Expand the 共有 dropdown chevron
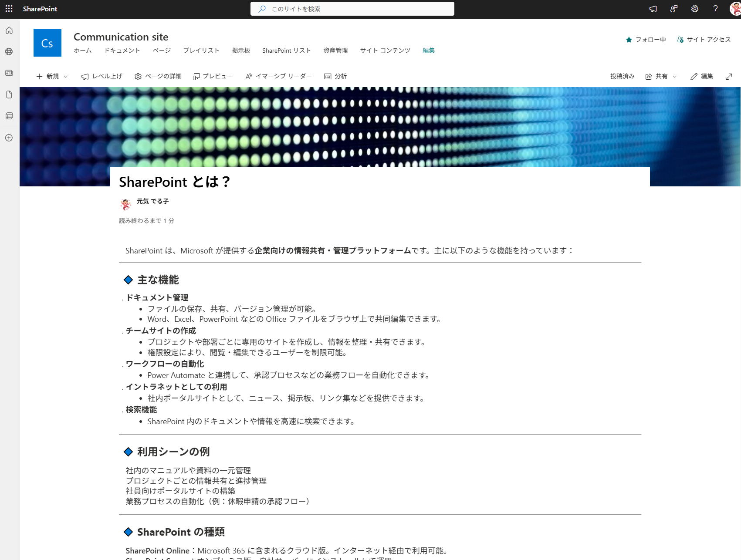This screenshot has height=560, width=741. pyautogui.click(x=675, y=77)
